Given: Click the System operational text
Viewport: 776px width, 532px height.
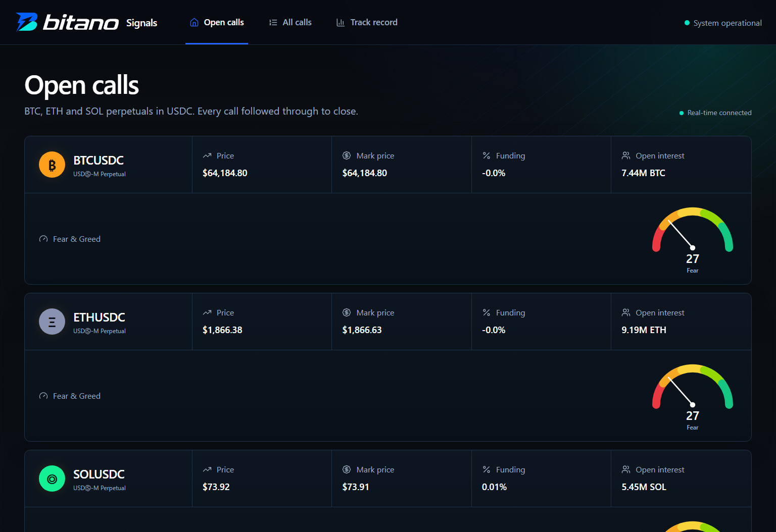Looking at the screenshot, I should point(727,23).
